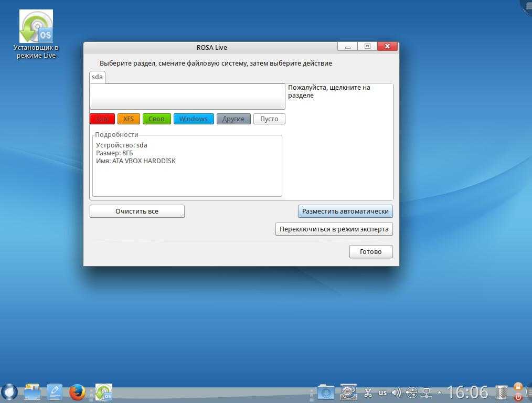The height and width of the screenshot is (403, 532).
Task: Expand hidden system tray icons arrow
Action: coord(440,392)
